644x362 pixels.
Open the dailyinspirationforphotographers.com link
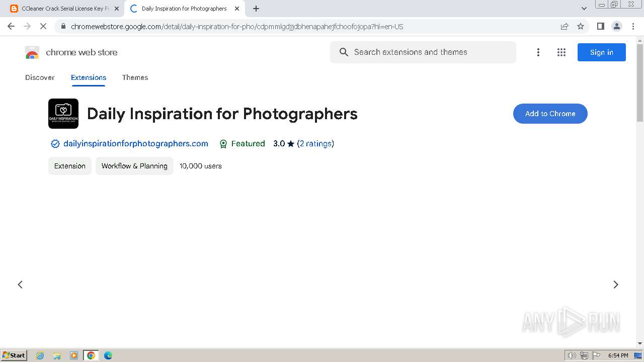coord(136,144)
